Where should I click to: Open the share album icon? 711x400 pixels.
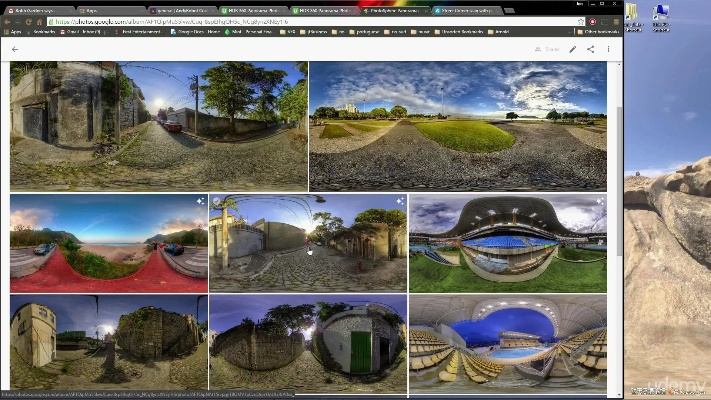tap(590, 48)
